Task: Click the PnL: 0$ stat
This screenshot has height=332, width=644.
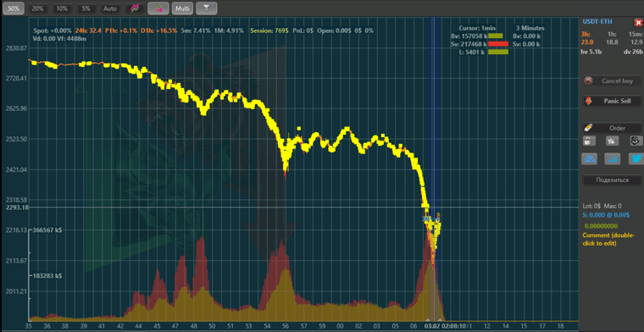Action: coord(303,30)
